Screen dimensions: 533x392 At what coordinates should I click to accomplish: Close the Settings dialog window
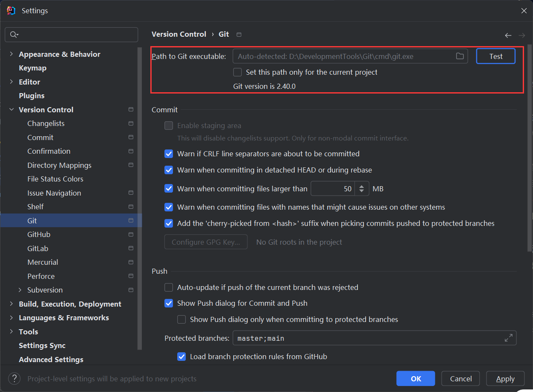[x=524, y=11]
